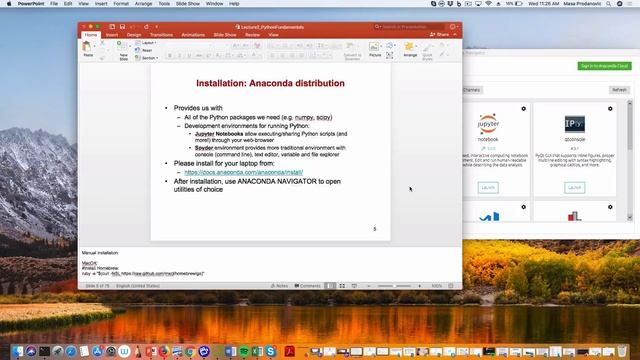This screenshot has height=360, width=640.
Task: Click the slide title Installation: Anaconda distribution
Action: click(270, 83)
